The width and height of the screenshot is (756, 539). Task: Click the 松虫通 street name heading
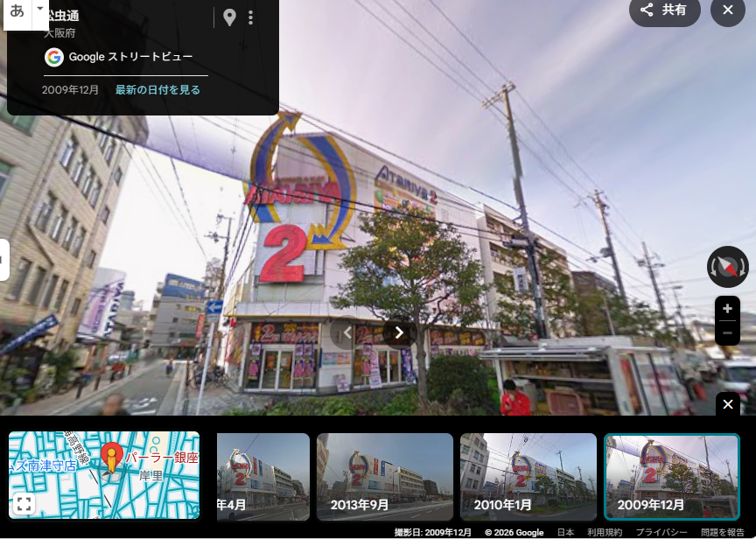click(x=62, y=16)
